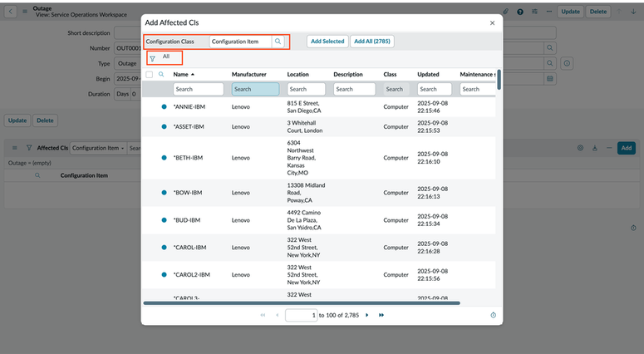644x354 pixels.
Task: Click the dialog horizontal scrollbar
Action: coord(302,303)
